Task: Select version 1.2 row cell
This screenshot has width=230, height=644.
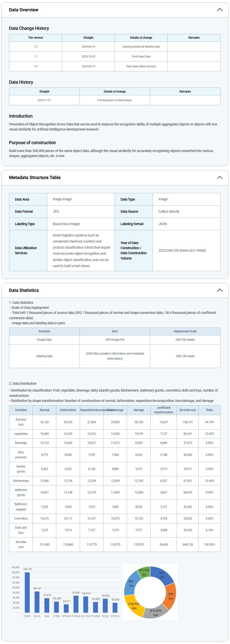Action: pos(36,47)
